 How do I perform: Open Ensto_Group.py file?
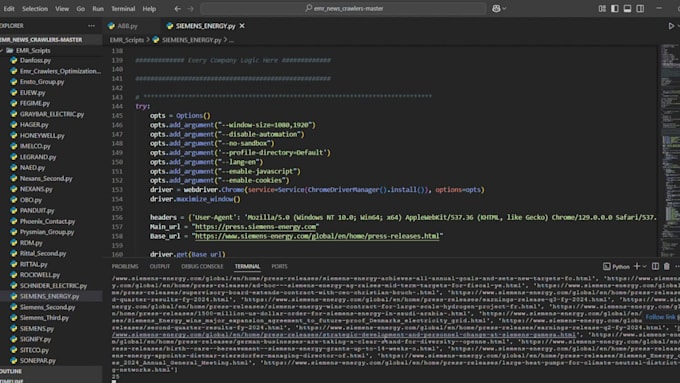point(42,82)
